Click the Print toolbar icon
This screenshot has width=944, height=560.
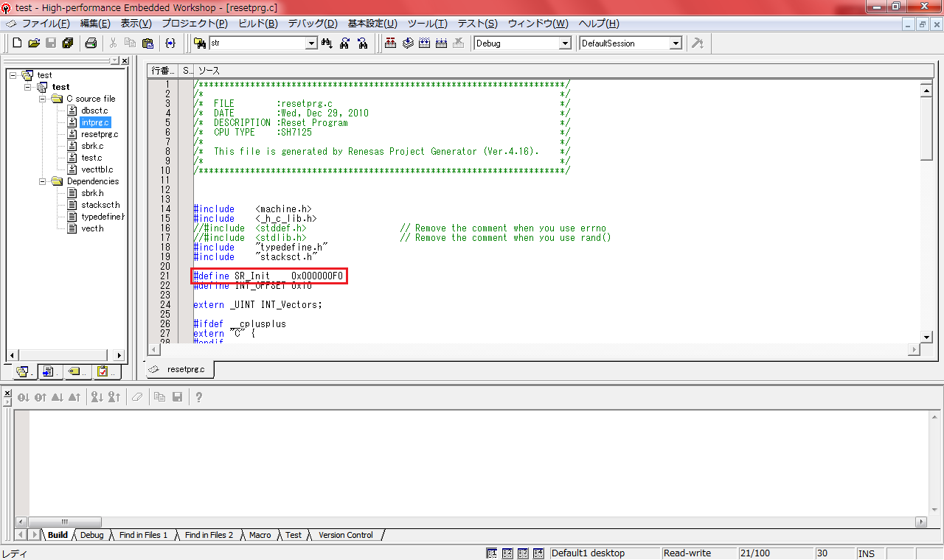91,43
